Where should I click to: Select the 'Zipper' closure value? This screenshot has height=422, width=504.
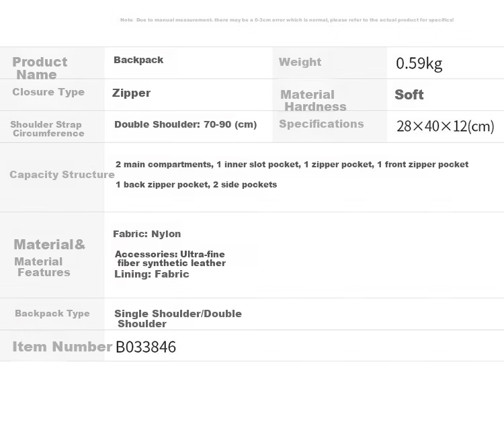tap(131, 93)
